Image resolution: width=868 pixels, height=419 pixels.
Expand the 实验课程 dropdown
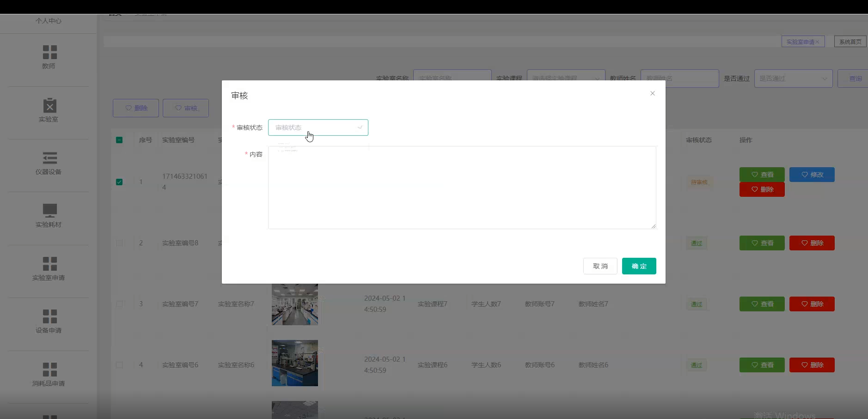(x=566, y=78)
